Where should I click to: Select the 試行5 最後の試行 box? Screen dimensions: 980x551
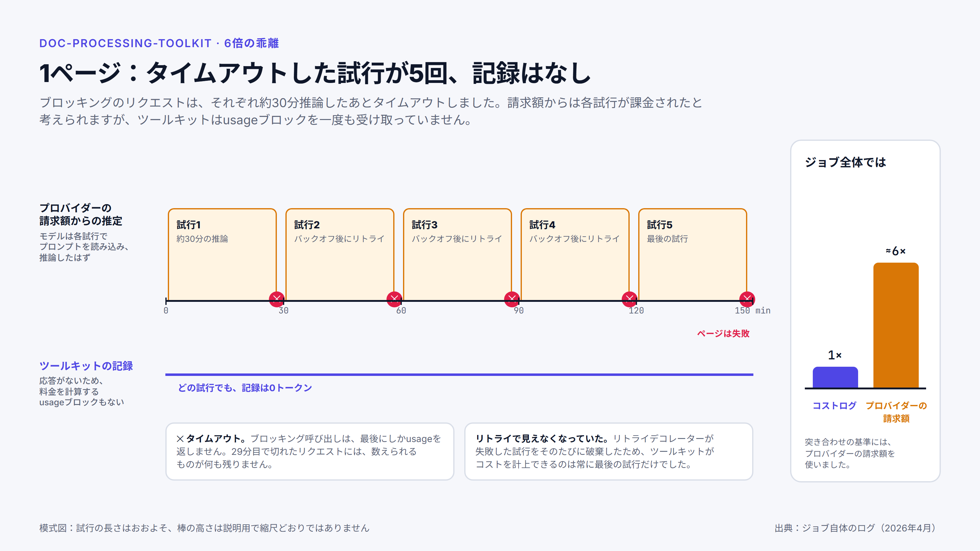692,254
